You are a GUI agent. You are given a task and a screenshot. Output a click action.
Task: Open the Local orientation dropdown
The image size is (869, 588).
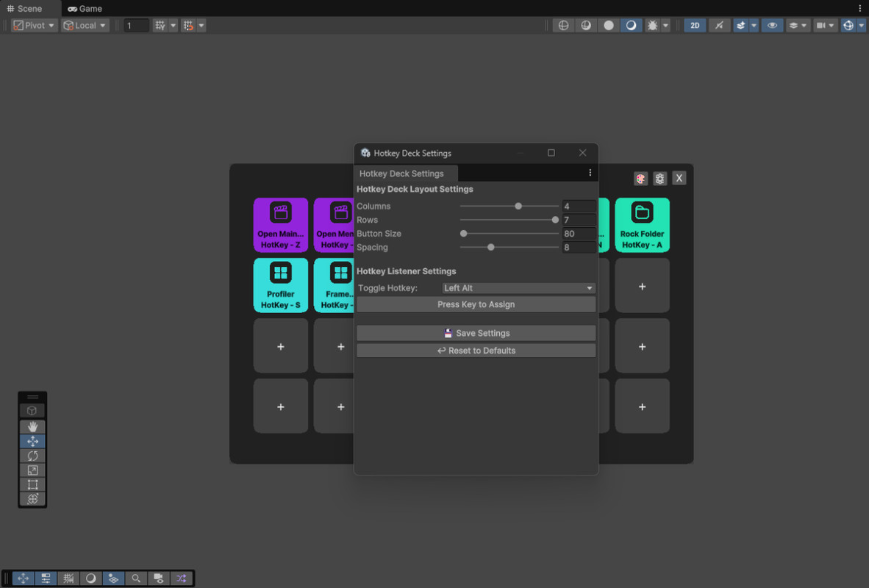click(83, 24)
